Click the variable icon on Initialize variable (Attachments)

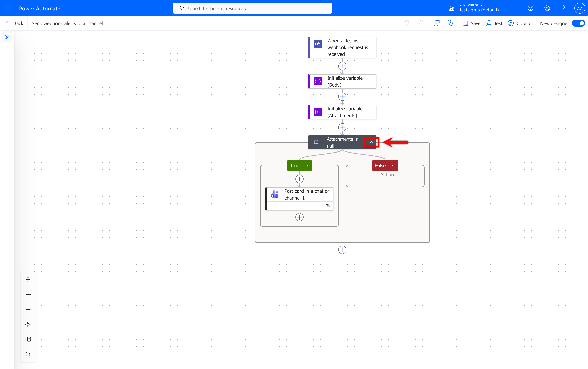317,112
